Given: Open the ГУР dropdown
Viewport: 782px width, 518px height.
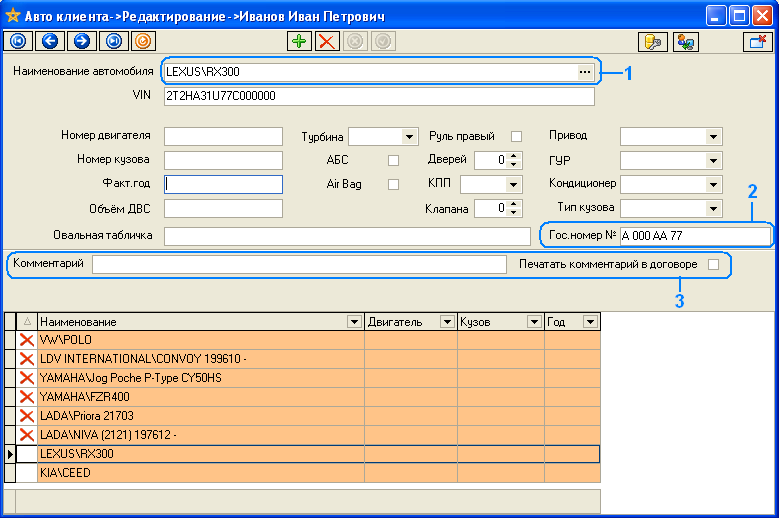Looking at the screenshot, I should (x=713, y=161).
